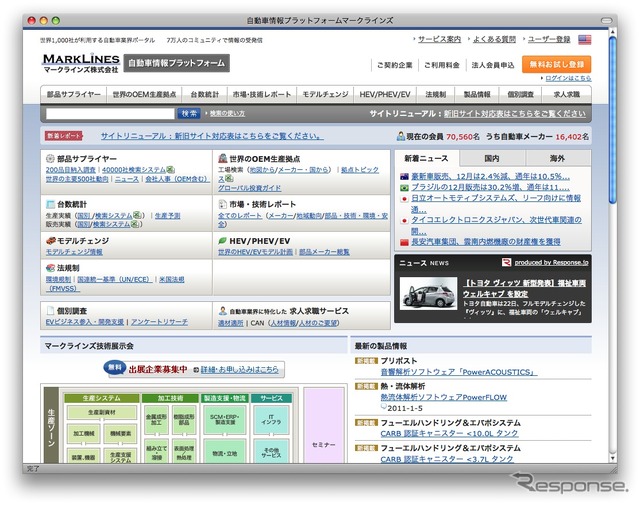The height and width of the screenshot is (505, 640).
Task: Open the モデルチェンジ menu tab
Action: tap(325, 94)
